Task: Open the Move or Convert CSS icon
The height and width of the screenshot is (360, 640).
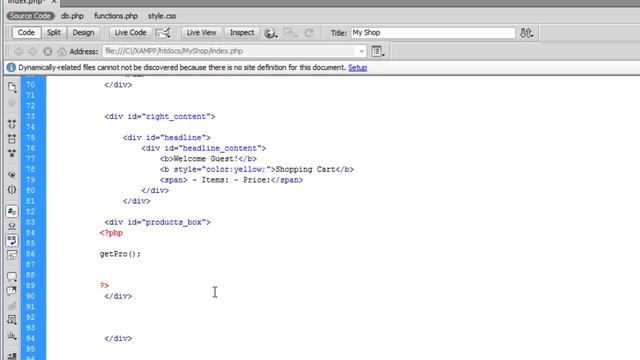Action: (12, 336)
